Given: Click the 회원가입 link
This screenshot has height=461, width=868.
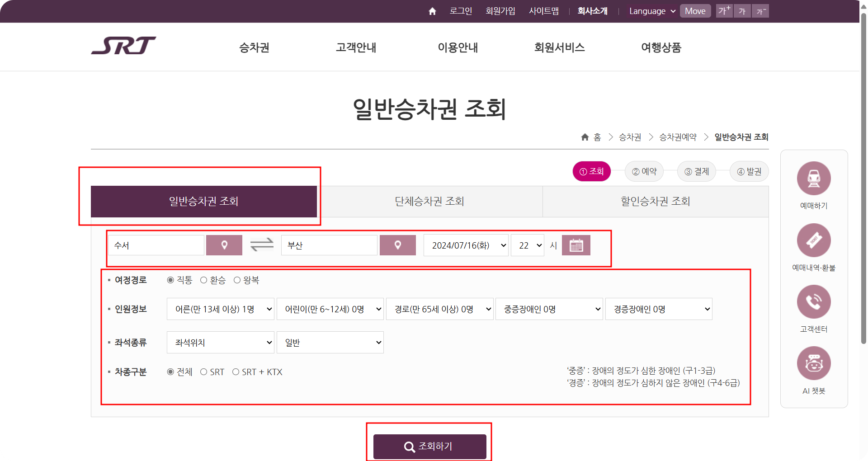Looking at the screenshot, I should (x=500, y=11).
